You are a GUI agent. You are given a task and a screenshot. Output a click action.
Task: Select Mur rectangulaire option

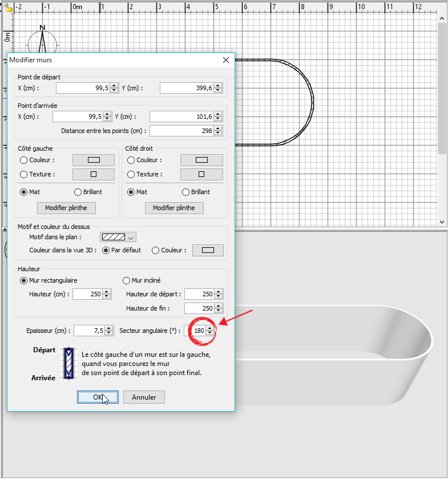point(23,281)
